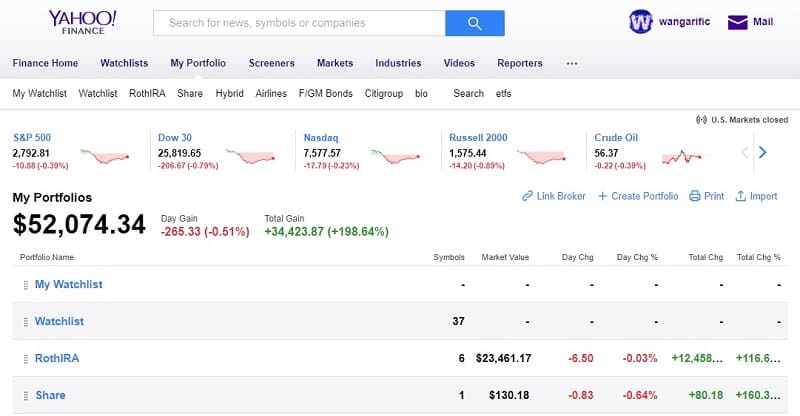Show next market indices with right arrow
This screenshot has width=800, height=416.
coord(762,152)
